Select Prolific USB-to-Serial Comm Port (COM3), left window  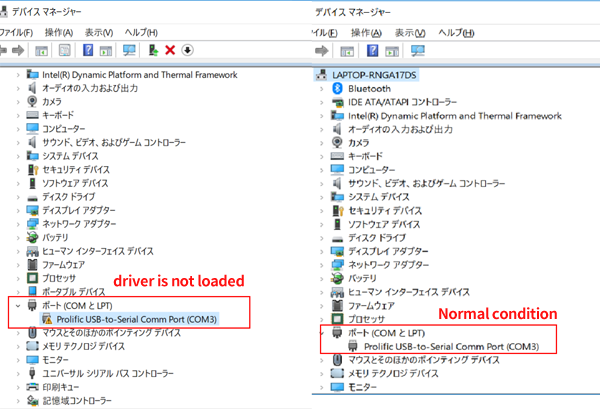pyautogui.click(x=137, y=319)
